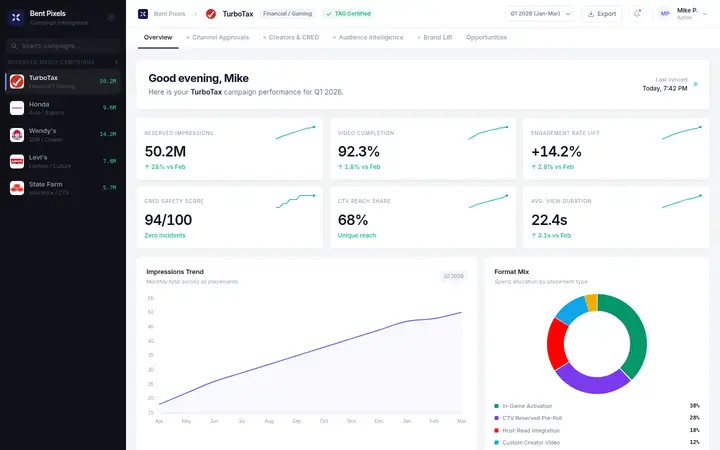Select the Honda campaign logo

click(17, 108)
